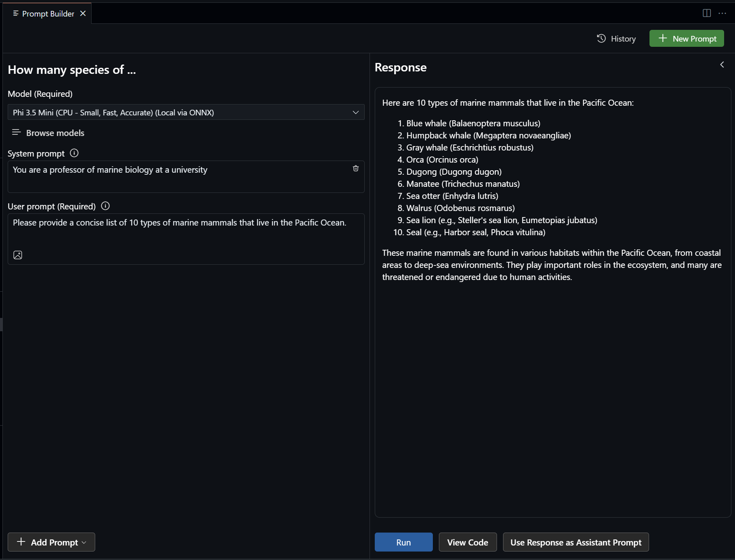
Task: Open the View Code button
Action: tap(468, 542)
